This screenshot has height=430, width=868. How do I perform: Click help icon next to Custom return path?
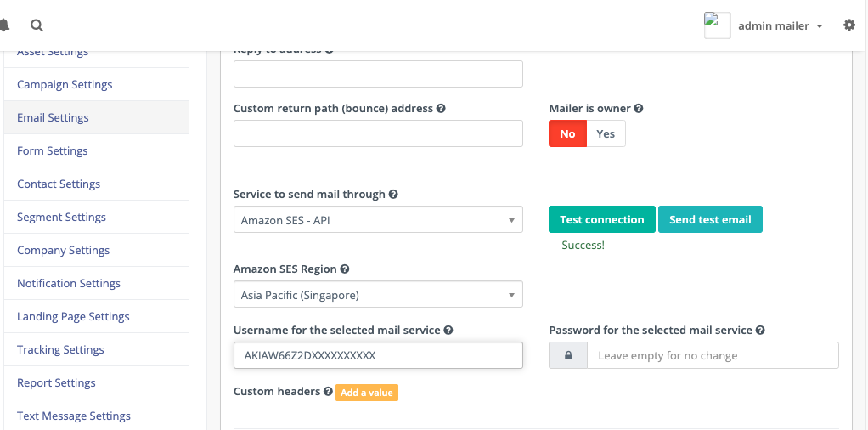pos(442,109)
